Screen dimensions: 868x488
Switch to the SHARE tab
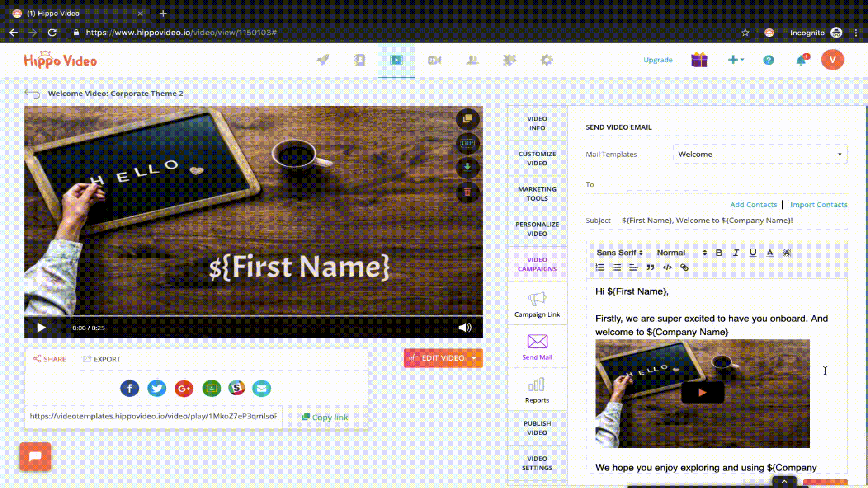[x=50, y=359]
